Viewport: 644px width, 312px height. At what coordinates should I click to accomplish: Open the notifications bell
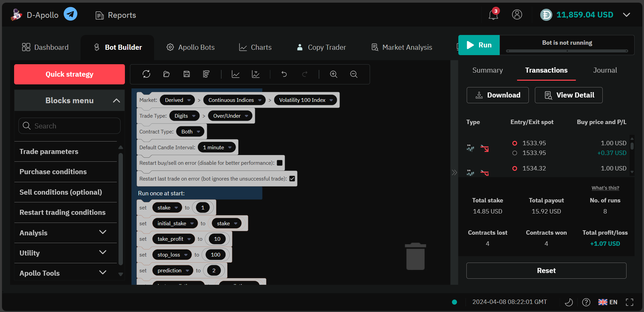point(493,15)
